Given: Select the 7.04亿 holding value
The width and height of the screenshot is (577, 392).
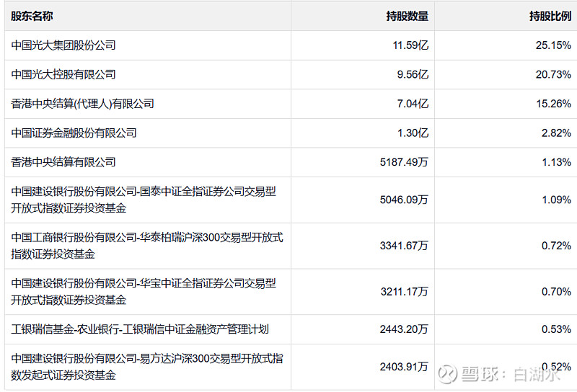Looking at the screenshot, I should 413,104.
